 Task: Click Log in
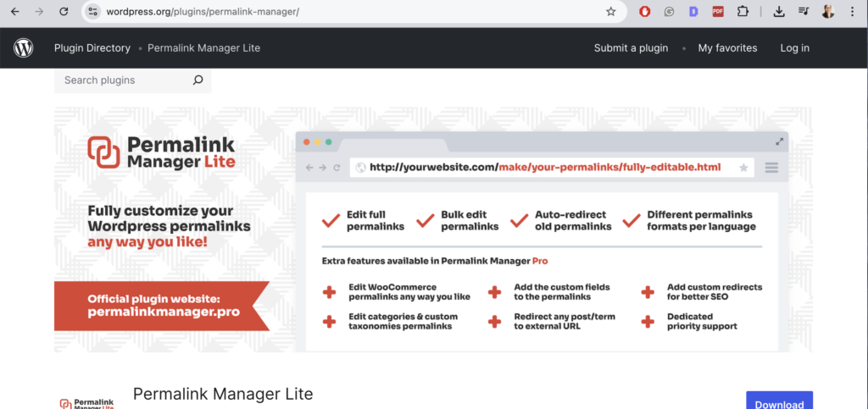pos(795,48)
